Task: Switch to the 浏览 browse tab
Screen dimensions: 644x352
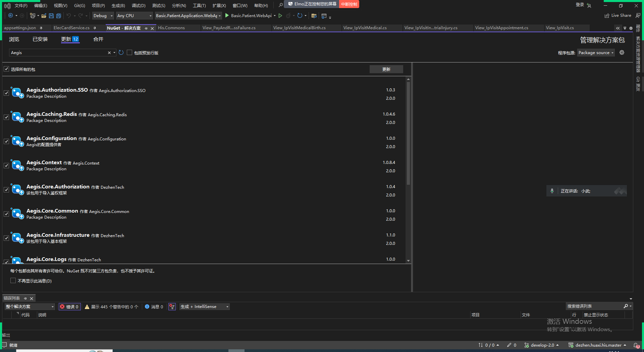Action: [x=14, y=39]
